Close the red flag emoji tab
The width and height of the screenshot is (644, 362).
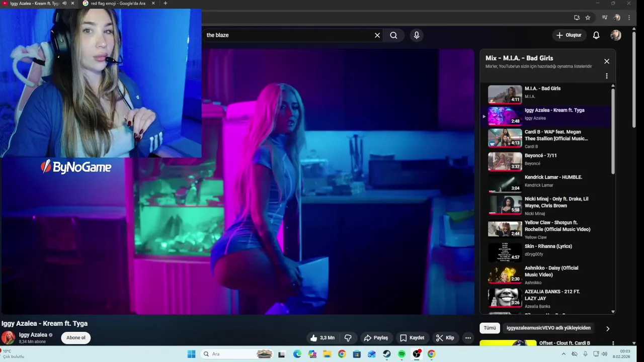pos(152,4)
